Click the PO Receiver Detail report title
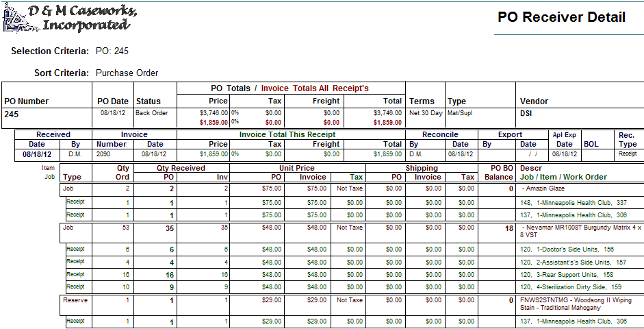 point(561,18)
